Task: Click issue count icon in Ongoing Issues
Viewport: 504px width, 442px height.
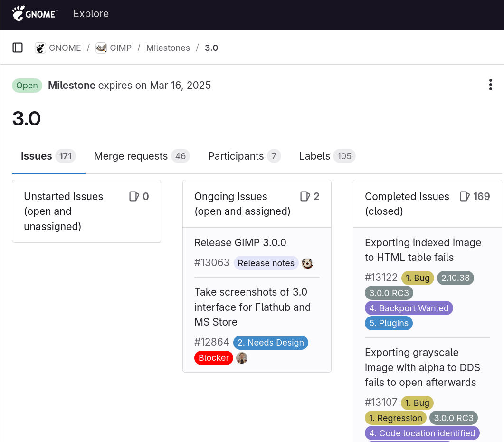Action: tap(305, 196)
